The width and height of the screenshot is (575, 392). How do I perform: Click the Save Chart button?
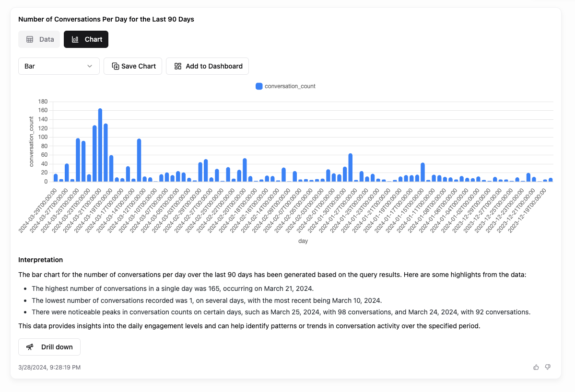click(x=133, y=66)
